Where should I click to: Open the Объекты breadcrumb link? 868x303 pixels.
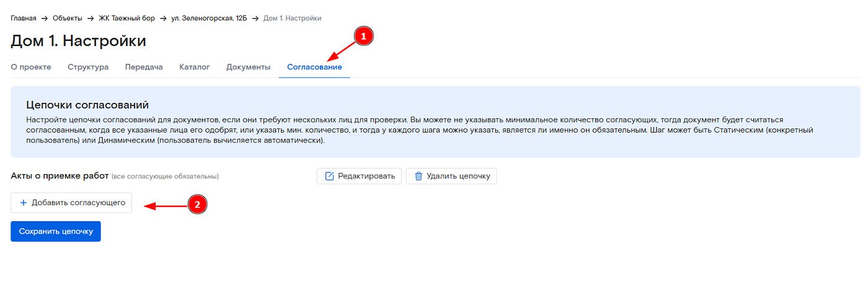pos(67,19)
